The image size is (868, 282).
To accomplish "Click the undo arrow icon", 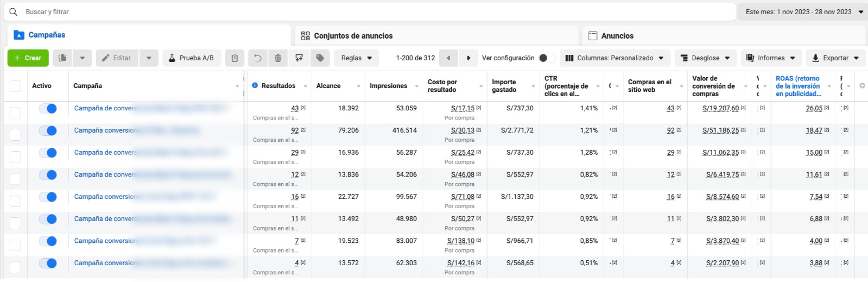I will click(258, 58).
